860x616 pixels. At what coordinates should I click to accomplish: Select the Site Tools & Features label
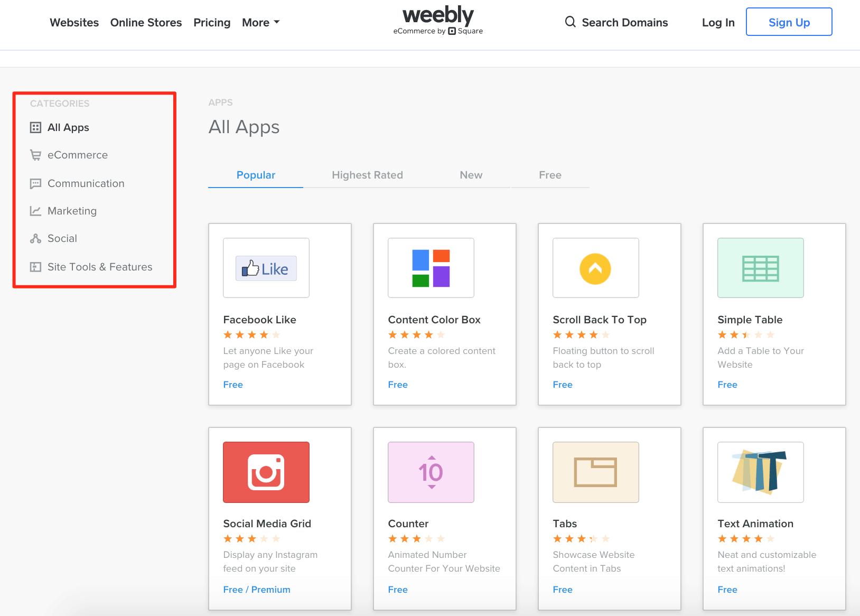coord(100,267)
